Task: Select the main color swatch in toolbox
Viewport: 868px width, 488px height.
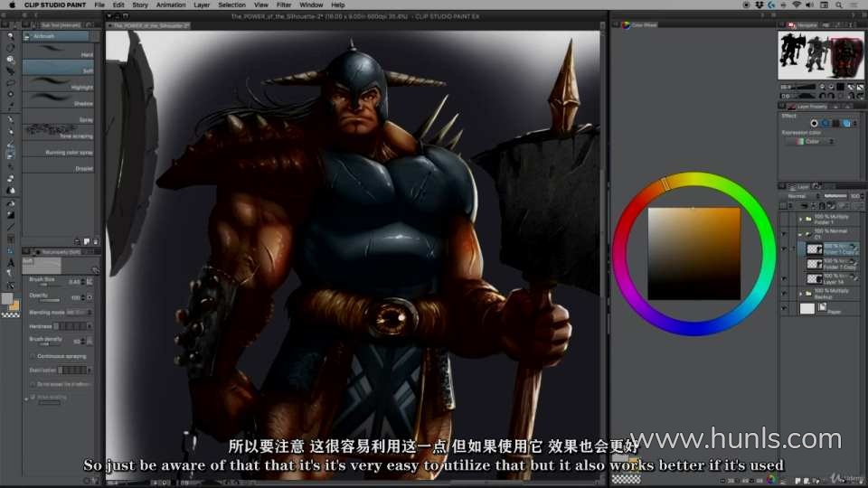Action: [7, 299]
